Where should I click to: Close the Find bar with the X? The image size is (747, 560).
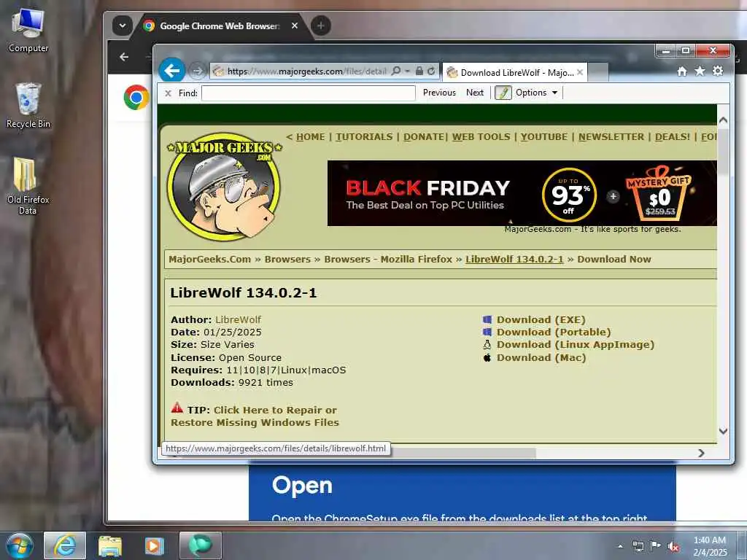point(169,93)
